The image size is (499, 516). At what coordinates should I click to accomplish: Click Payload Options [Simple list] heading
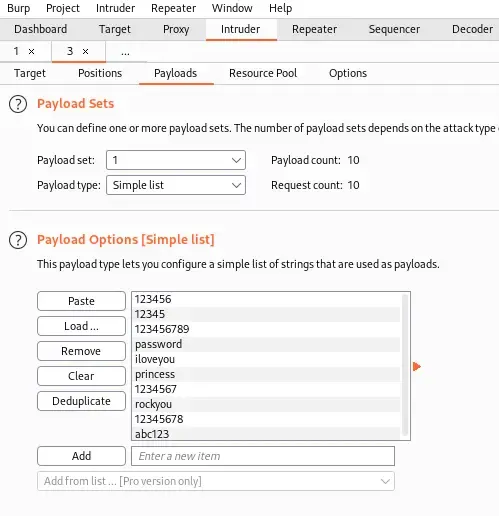click(126, 240)
